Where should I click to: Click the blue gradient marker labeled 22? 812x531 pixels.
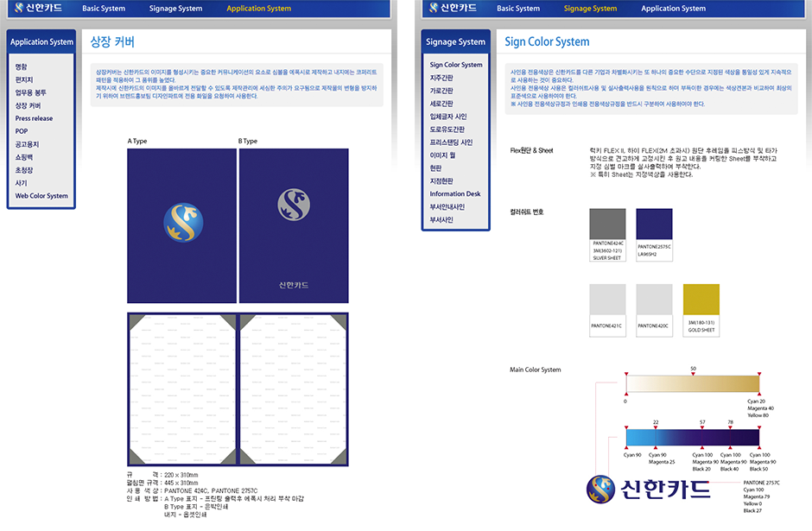pos(656,427)
